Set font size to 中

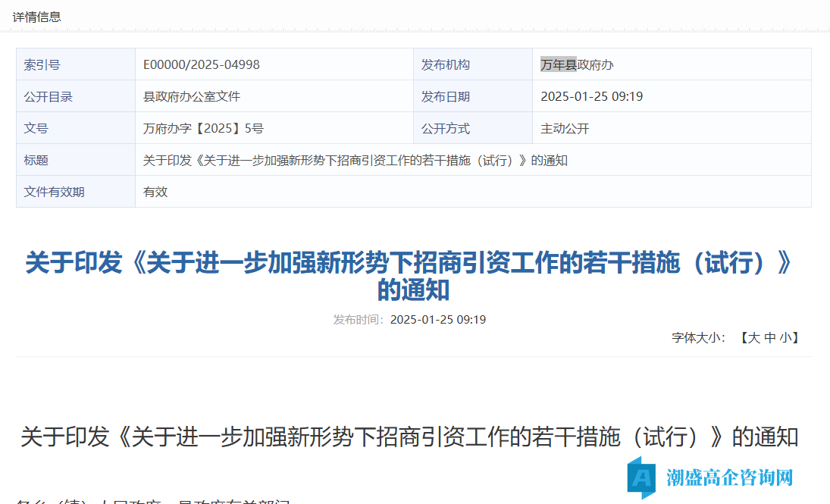tap(769, 338)
